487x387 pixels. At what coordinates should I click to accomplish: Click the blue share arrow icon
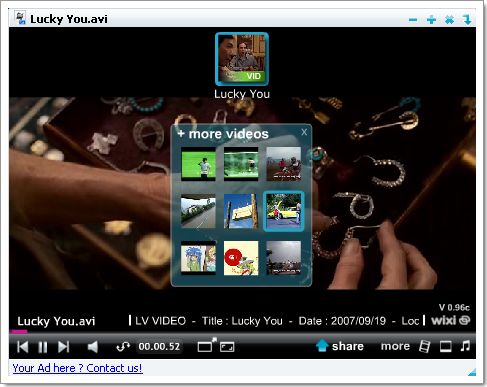(x=322, y=345)
